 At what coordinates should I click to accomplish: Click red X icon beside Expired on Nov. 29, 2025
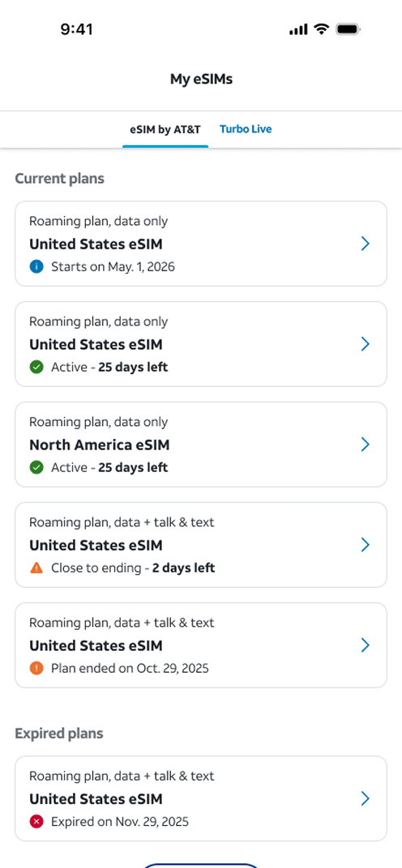(x=36, y=822)
